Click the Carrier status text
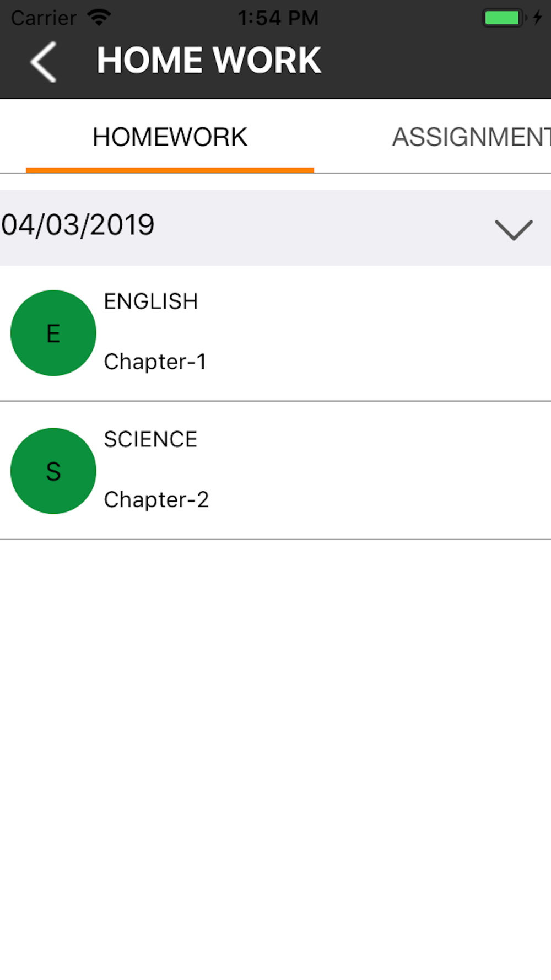 coord(44,18)
